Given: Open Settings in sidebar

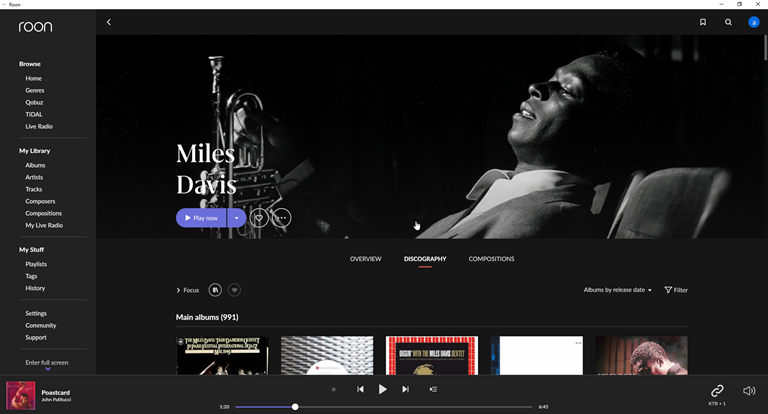Looking at the screenshot, I should pyautogui.click(x=36, y=314).
